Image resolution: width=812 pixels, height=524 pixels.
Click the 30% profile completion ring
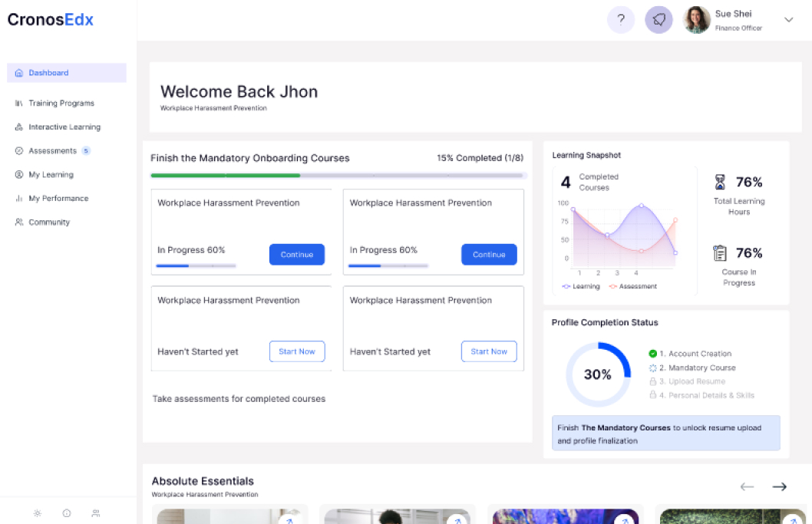click(x=598, y=374)
